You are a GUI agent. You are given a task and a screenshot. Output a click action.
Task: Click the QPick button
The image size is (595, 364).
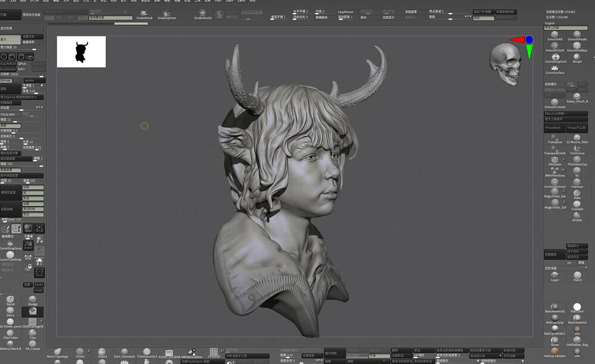22,64
